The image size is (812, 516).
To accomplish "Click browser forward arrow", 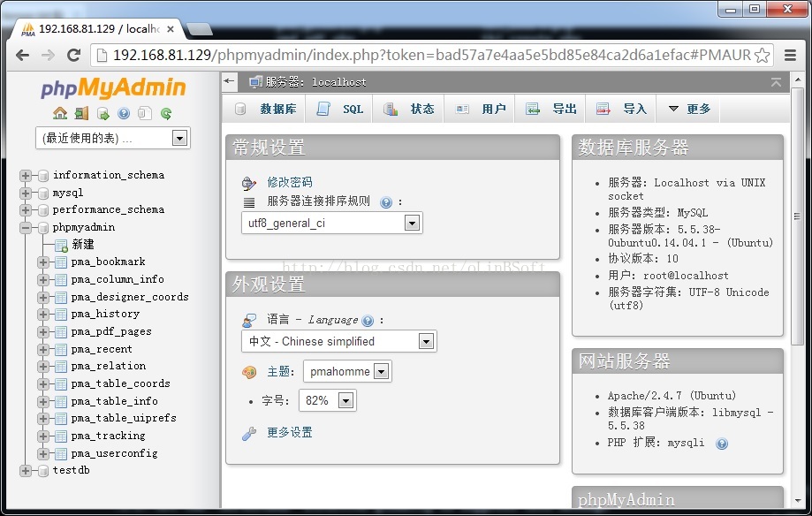I will tap(49, 55).
